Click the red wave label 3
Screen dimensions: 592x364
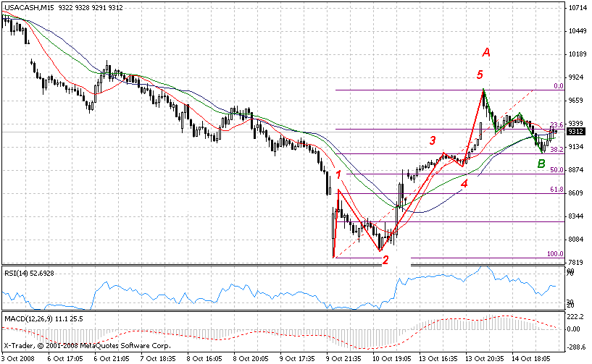[x=432, y=140]
